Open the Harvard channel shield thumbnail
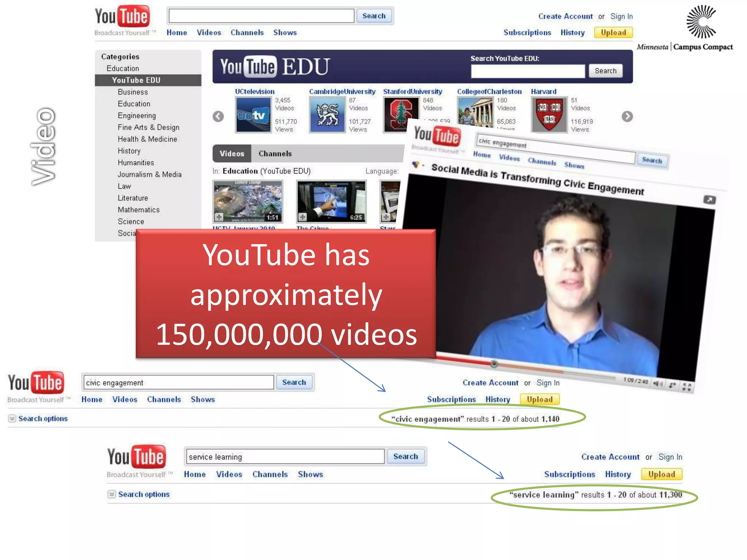Viewport: 747px width, 560px height. (549, 115)
